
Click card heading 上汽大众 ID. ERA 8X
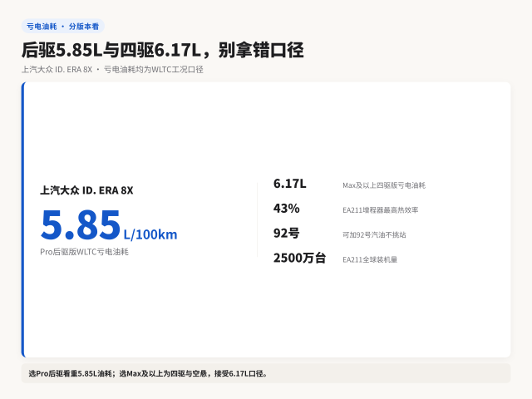[x=86, y=190]
